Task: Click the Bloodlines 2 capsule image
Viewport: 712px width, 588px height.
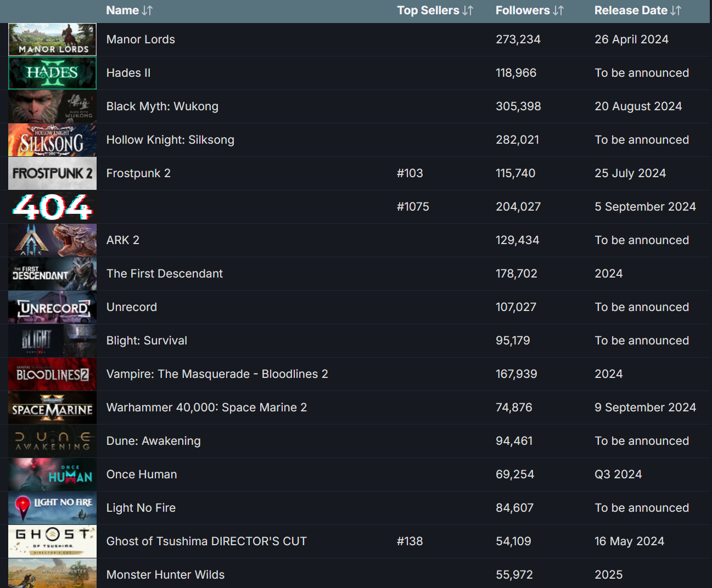Action: [52, 374]
